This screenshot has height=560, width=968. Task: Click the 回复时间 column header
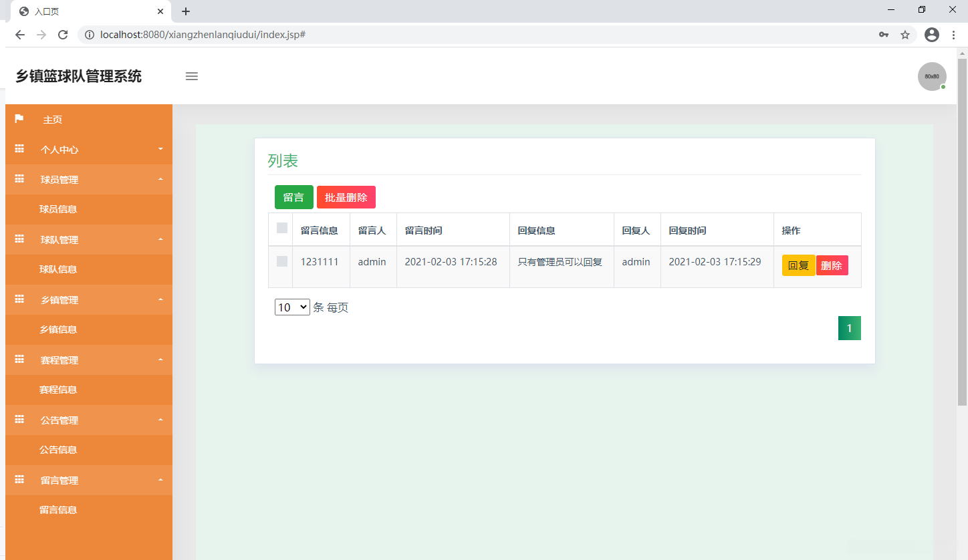[x=688, y=231]
